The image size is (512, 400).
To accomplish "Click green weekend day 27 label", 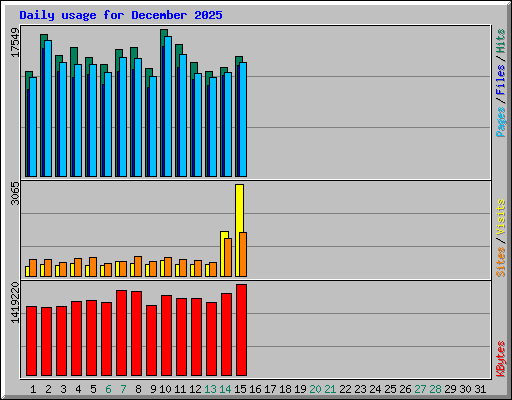I will point(420,389).
